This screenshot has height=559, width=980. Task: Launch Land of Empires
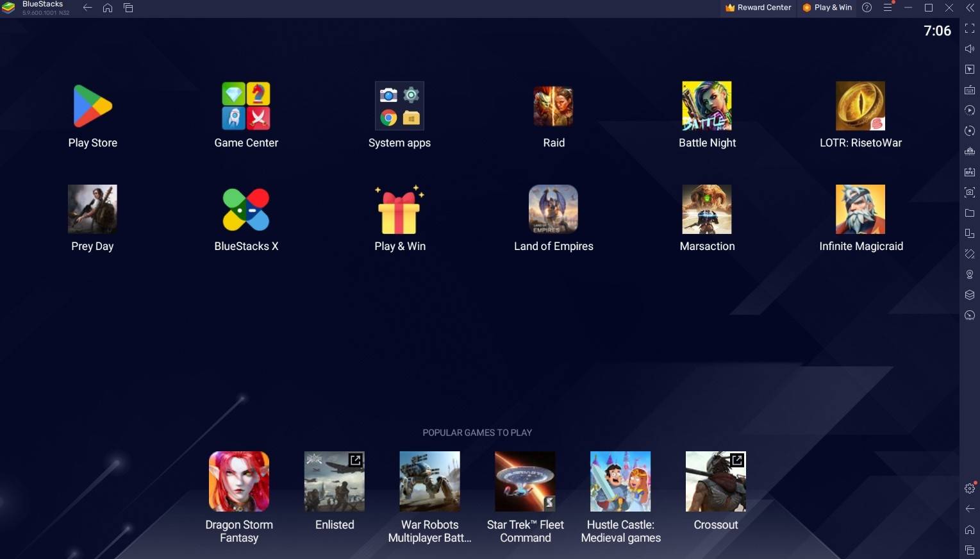pos(553,209)
